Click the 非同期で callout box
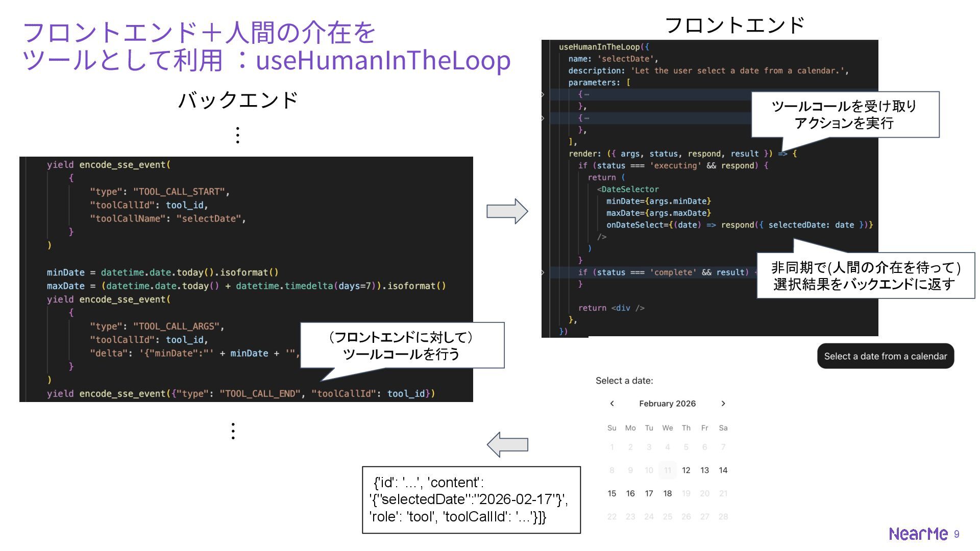This screenshot has width=980, height=551. pyautogui.click(x=865, y=275)
